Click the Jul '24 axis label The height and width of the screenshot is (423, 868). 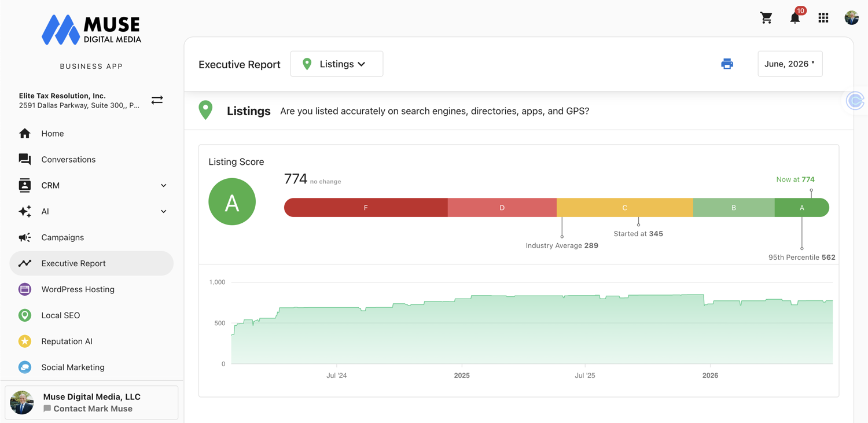337,376
